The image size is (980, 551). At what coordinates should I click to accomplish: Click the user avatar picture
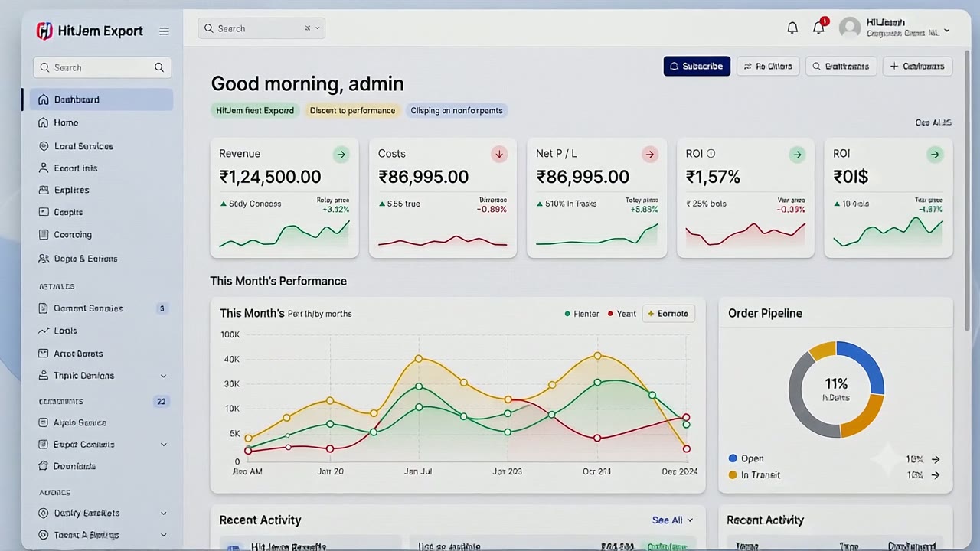point(850,28)
